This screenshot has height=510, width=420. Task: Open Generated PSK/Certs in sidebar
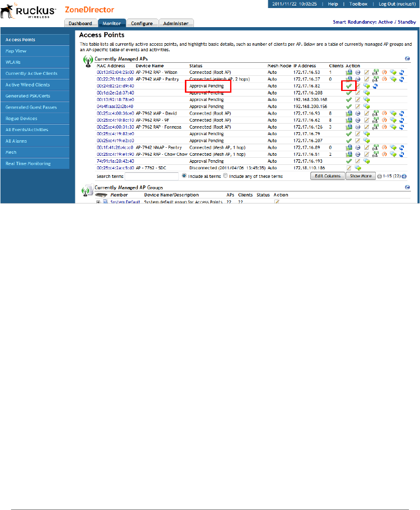coord(35,96)
